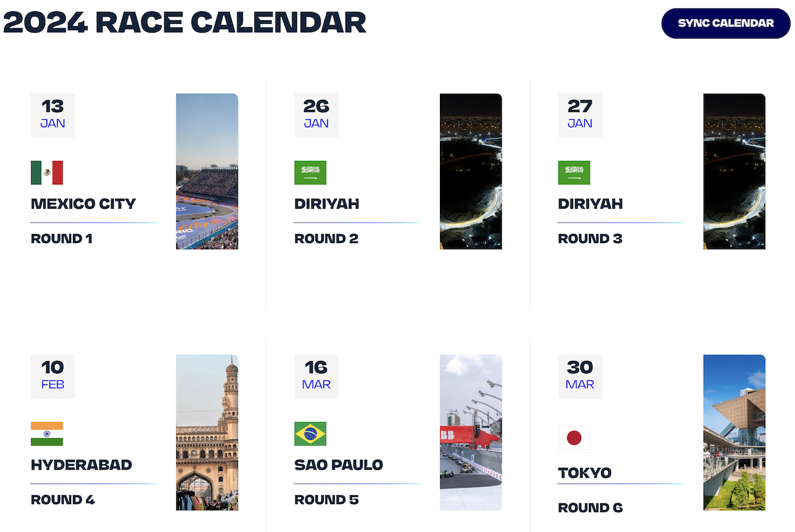The image size is (795, 532).
Task: Click the Diriyah night track image for Round 2
Action: [471, 172]
